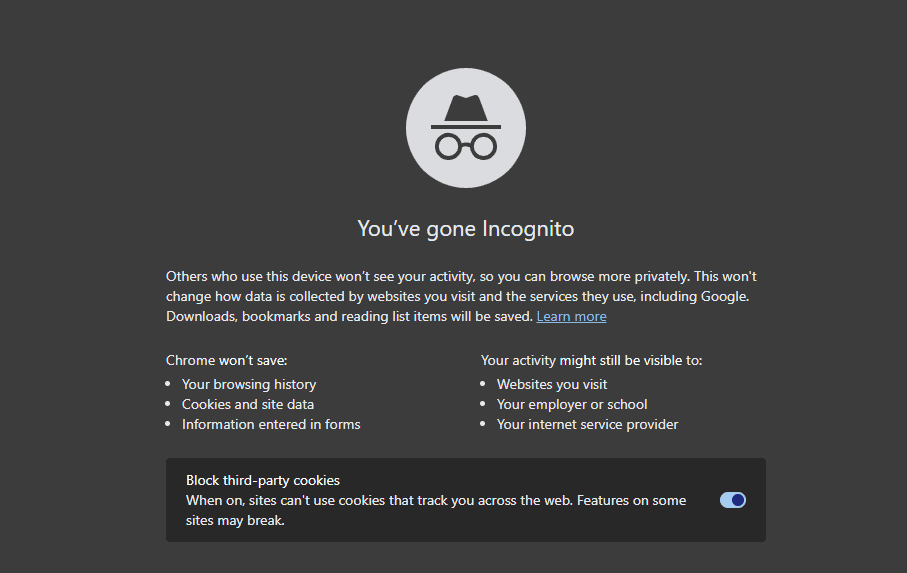Click the "You've gone Incognito" heading
Screen dimensions: 907x573
(x=466, y=228)
